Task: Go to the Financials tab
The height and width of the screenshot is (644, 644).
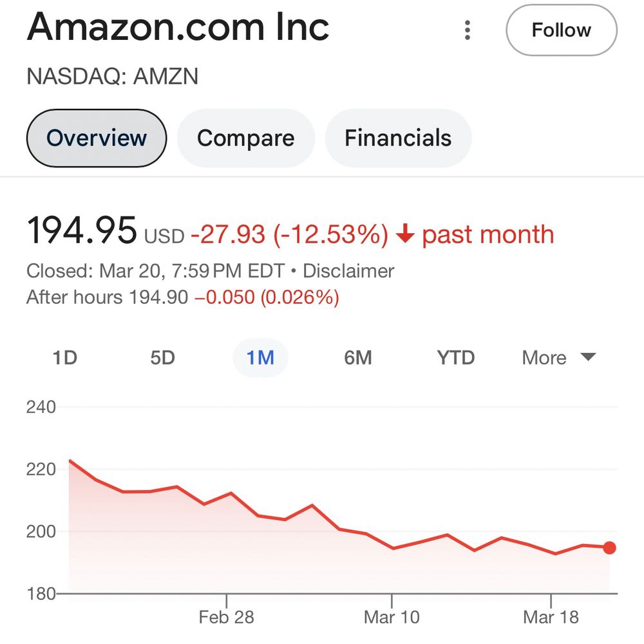Action: click(x=398, y=138)
